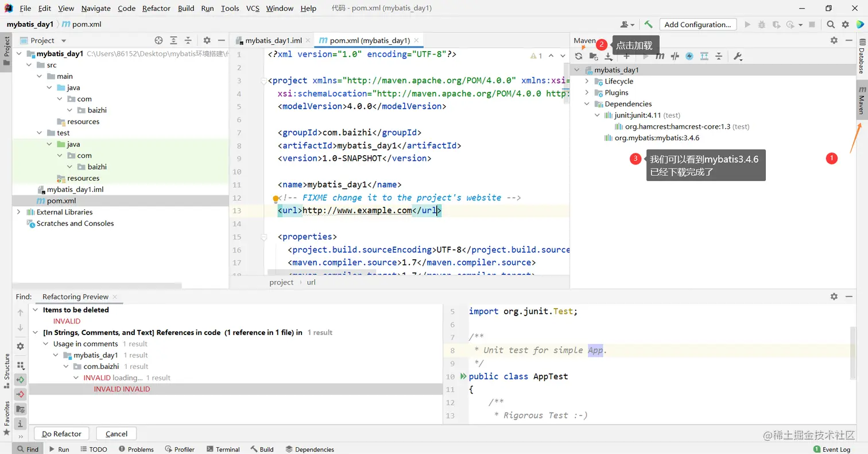
Task: Open Maven settings wrench icon
Action: 738,56
